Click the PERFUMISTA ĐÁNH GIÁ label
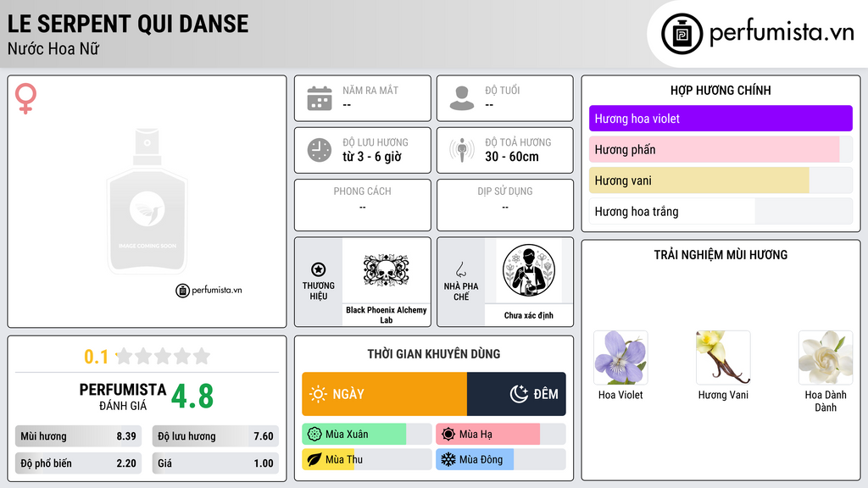 coord(123,396)
